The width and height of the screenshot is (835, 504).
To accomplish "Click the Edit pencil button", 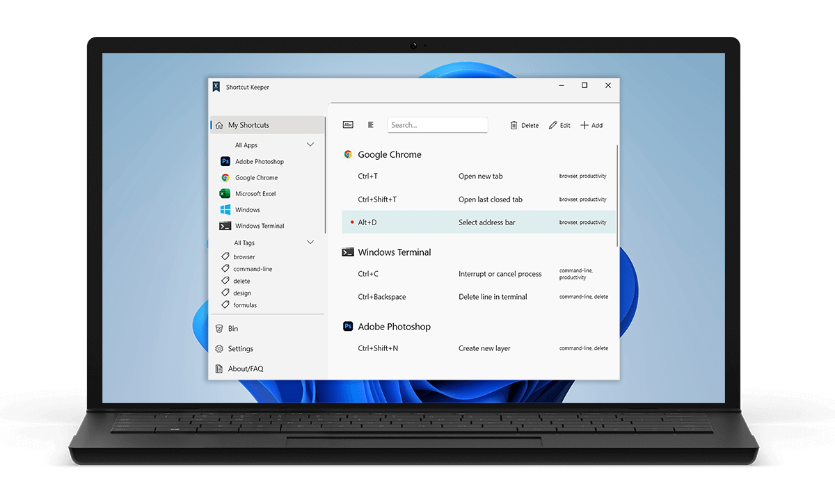I will pos(559,126).
